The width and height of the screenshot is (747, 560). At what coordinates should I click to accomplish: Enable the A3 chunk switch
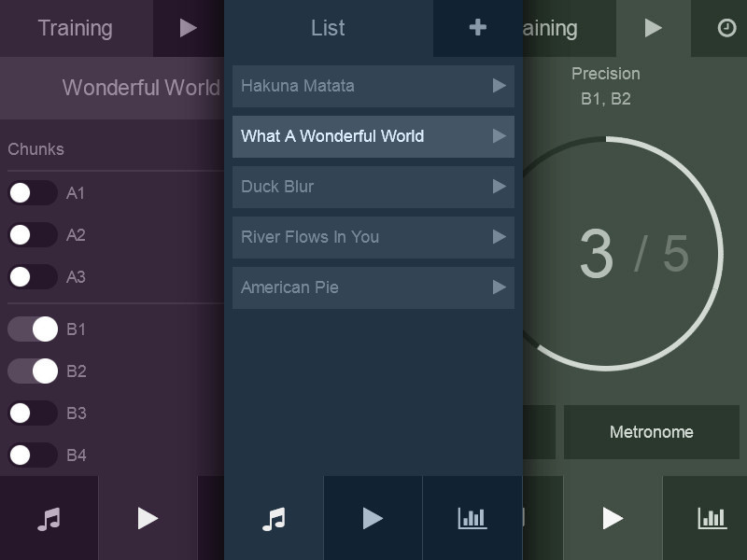click(33, 276)
